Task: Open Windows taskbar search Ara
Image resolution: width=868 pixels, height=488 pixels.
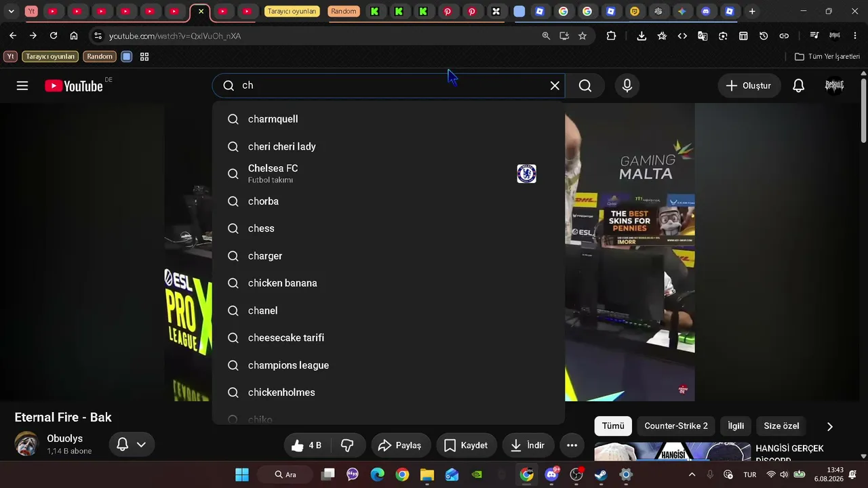Action: pyautogui.click(x=285, y=474)
